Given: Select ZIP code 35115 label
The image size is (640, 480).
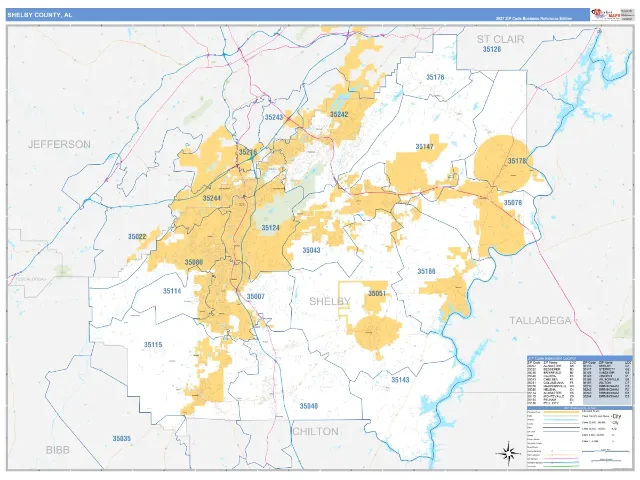Looking at the screenshot, I should point(153,345).
